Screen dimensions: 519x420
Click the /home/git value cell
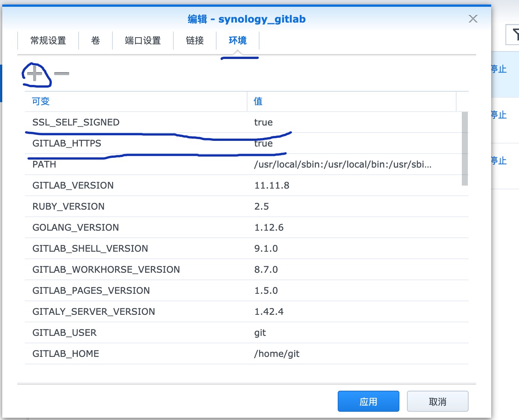point(277,354)
